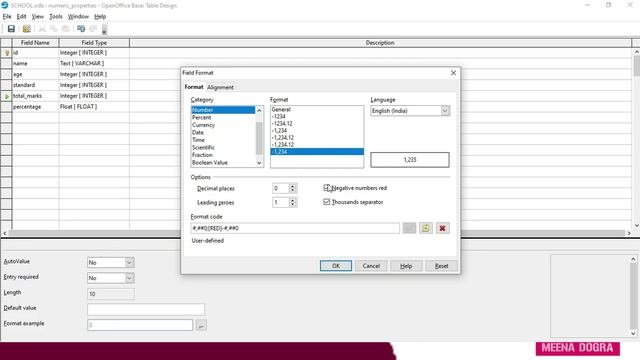The height and width of the screenshot is (360, 640).
Task: Toggle the Negative numbers red checkbox
Action: [x=327, y=188]
